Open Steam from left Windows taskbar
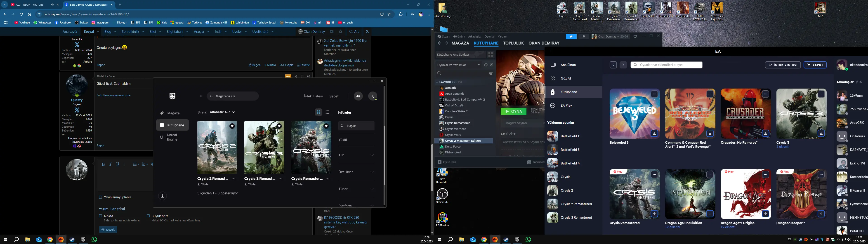This screenshot has height=244, width=868. (x=72, y=240)
